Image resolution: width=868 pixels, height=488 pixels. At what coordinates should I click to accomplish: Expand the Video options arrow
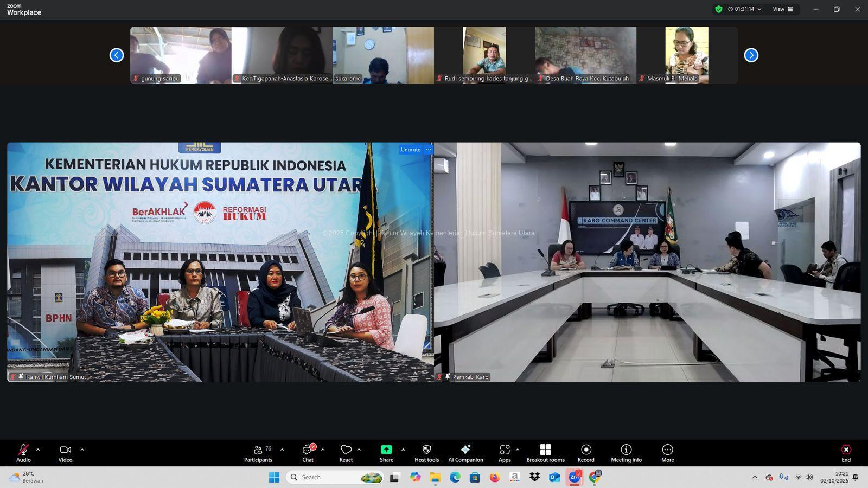click(x=82, y=450)
